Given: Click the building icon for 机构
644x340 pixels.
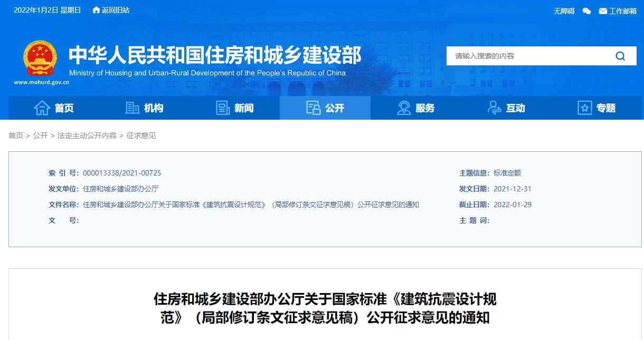Looking at the screenshot, I should pyautogui.click(x=132, y=108).
